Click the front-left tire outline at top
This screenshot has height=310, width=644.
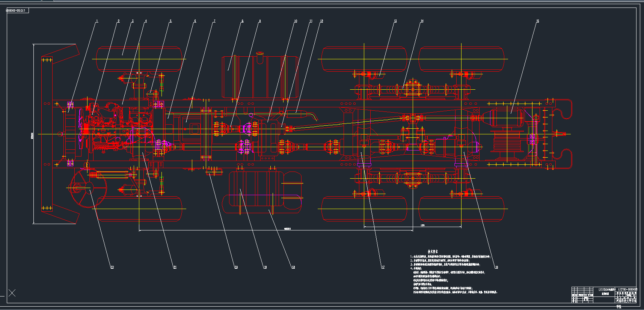point(139,59)
